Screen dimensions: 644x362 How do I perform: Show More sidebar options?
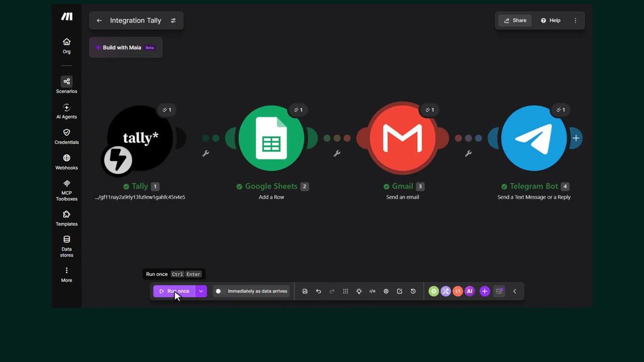pos(66,275)
